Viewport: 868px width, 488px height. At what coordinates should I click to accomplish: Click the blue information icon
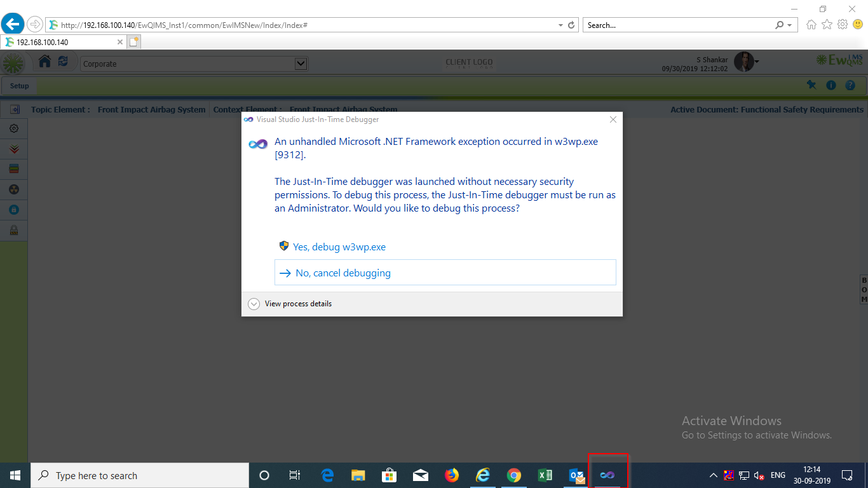coord(831,85)
